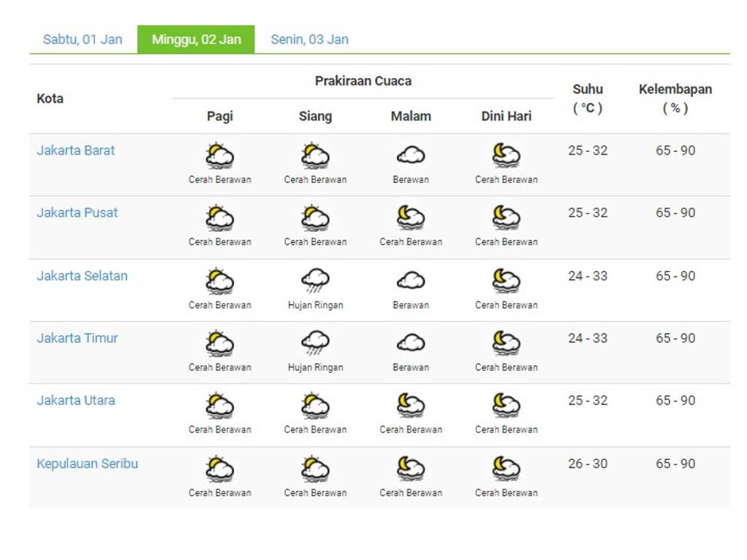Select the Jakarta Utara link
747x560 pixels.
coord(76,400)
